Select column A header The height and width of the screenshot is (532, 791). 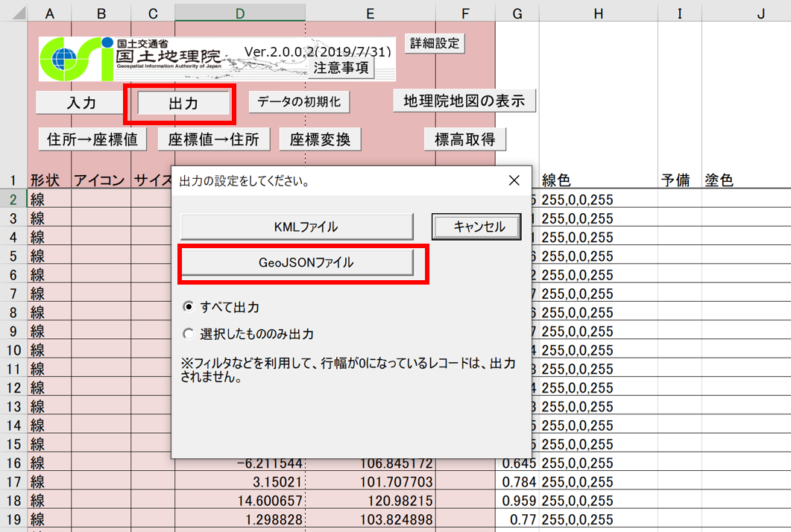(49, 13)
